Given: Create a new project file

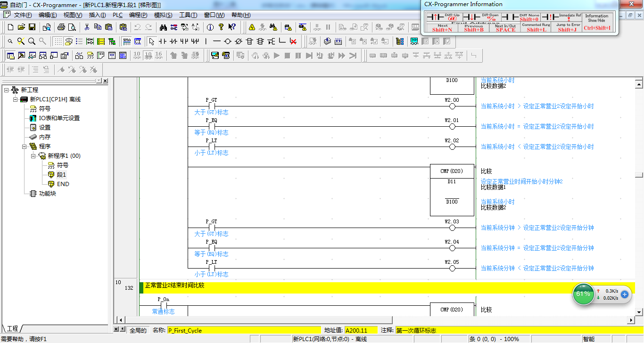Looking at the screenshot, I should coord(10,27).
